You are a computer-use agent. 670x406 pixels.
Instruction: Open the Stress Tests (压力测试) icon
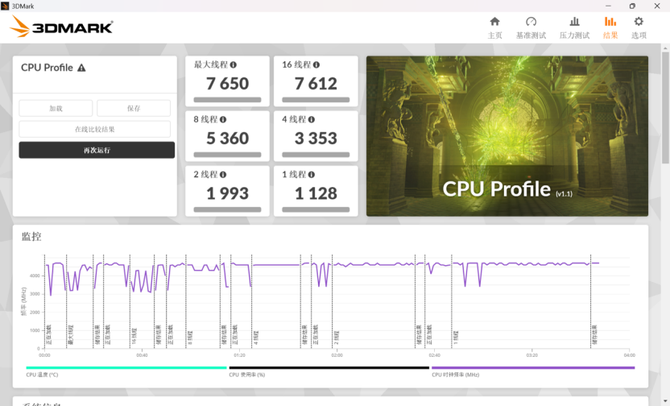[574, 21]
